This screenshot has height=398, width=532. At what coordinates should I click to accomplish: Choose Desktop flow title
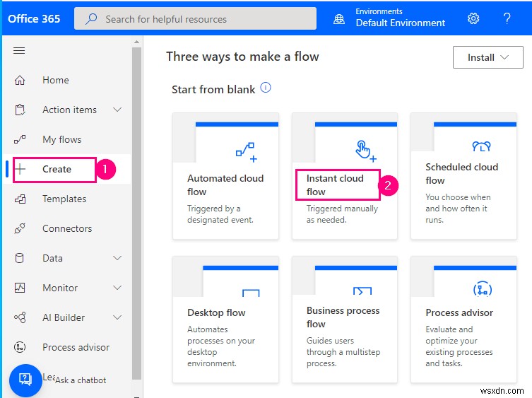tap(216, 312)
